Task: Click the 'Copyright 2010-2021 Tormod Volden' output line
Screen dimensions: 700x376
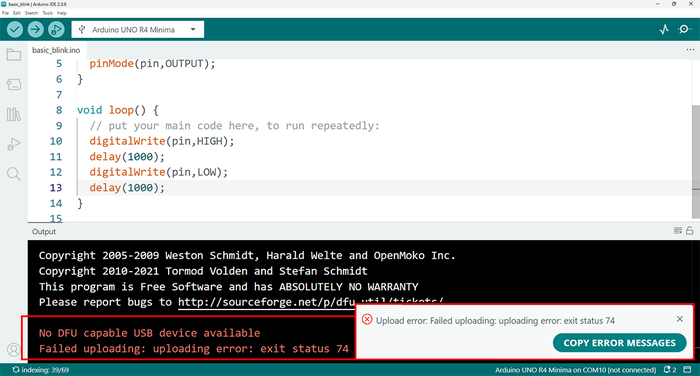Action: 203,271
